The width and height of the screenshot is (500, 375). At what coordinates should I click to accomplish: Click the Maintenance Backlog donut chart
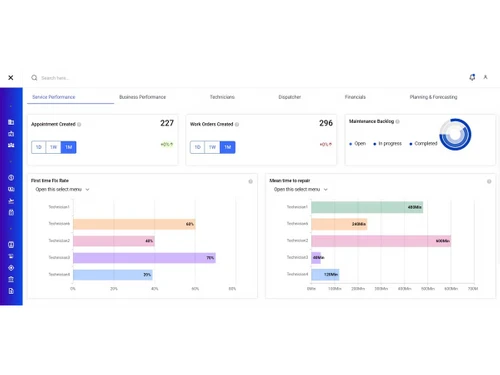click(455, 134)
